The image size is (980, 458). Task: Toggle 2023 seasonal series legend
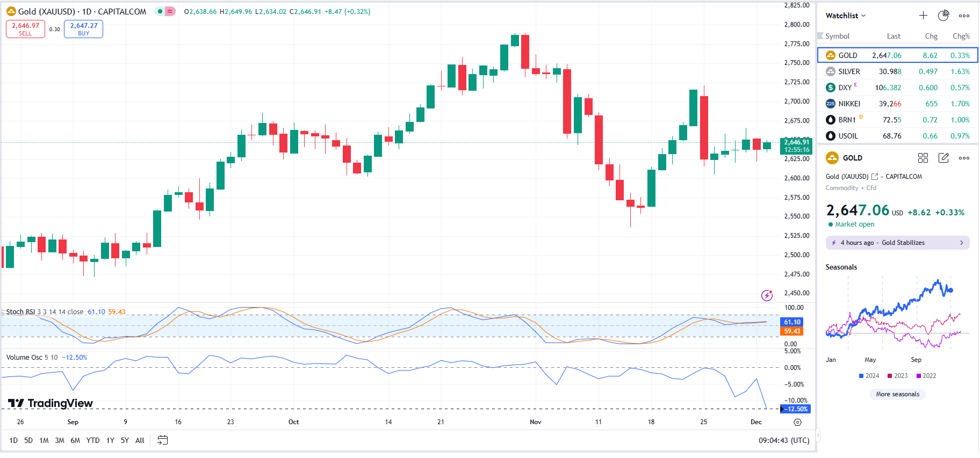(898, 376)
